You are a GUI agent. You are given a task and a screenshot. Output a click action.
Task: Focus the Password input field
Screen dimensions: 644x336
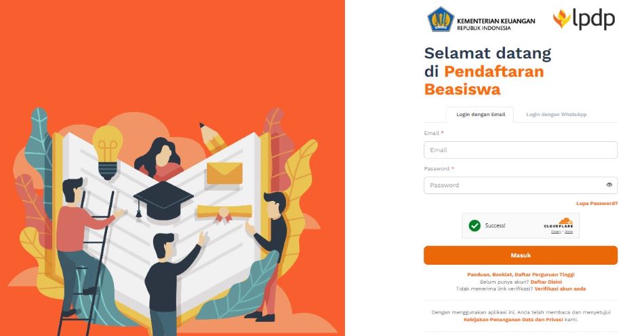click(521, 185)
